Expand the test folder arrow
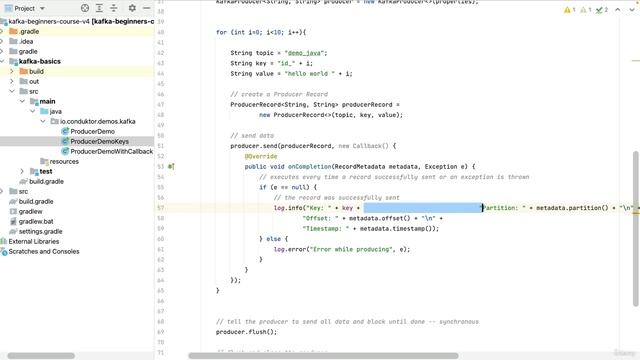 point(22,171)
